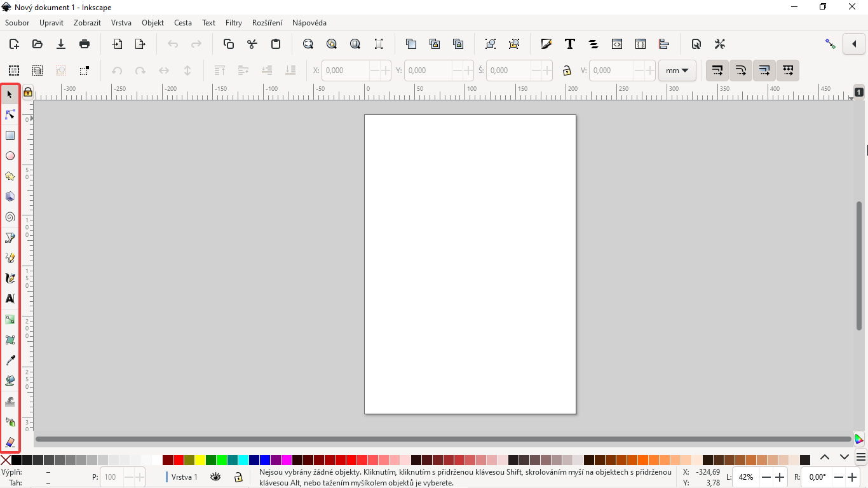
Task: Toggle width and height ratio lock
Action: pyautogui.click(x=567, y=71)
